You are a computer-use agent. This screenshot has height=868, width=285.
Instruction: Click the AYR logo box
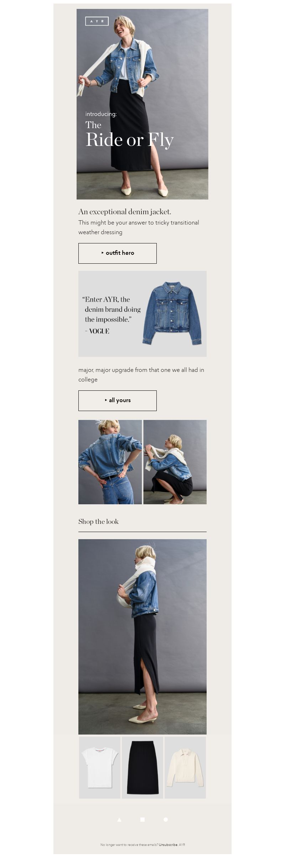[97, 21]
